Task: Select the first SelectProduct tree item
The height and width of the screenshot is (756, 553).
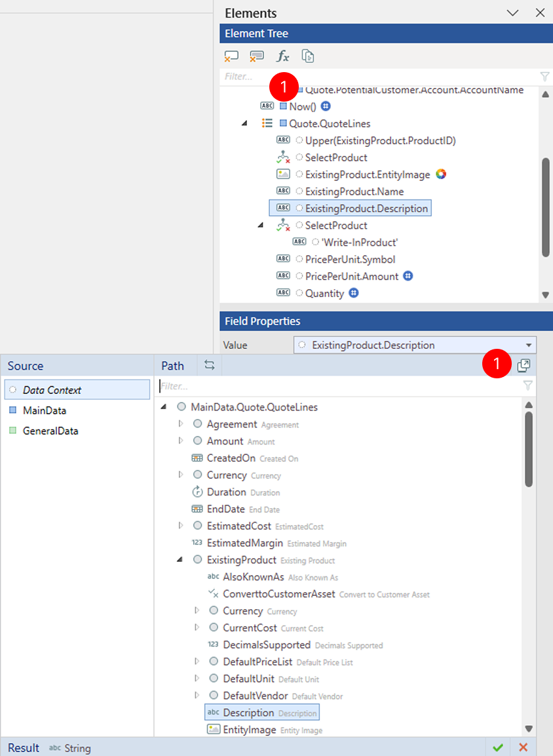Action: [x=335, y=157]
